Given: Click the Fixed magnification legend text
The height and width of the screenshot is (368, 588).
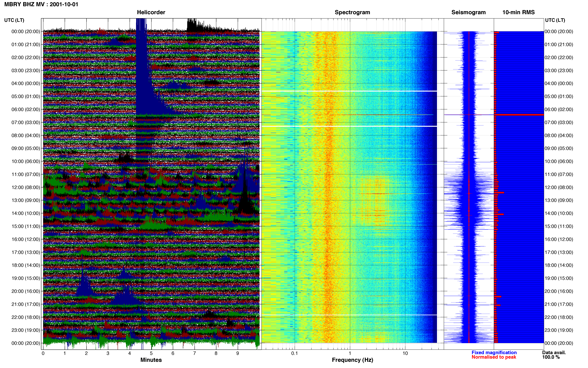Looking at the screenshot, I should coord(494,352).
